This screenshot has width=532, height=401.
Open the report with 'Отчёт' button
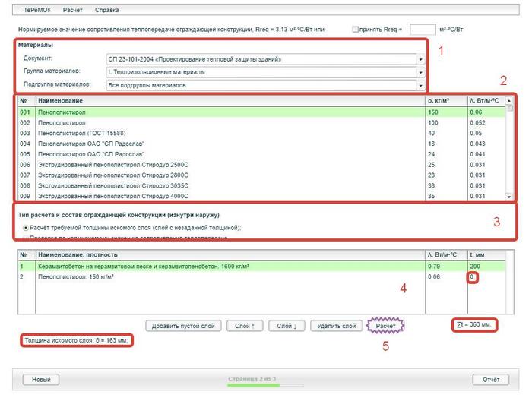pyautogui.click(x=491, y=379)
